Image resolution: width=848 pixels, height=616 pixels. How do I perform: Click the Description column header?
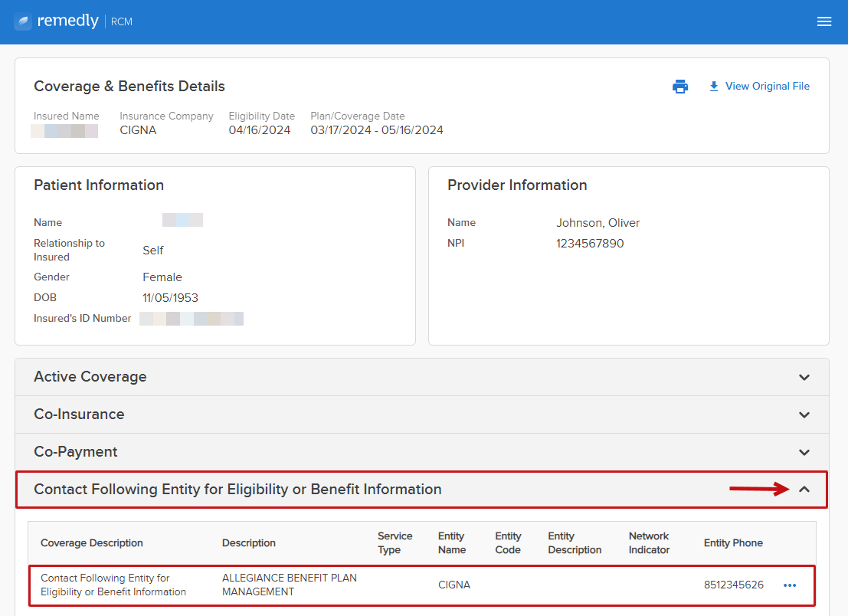tap(248, 543)
